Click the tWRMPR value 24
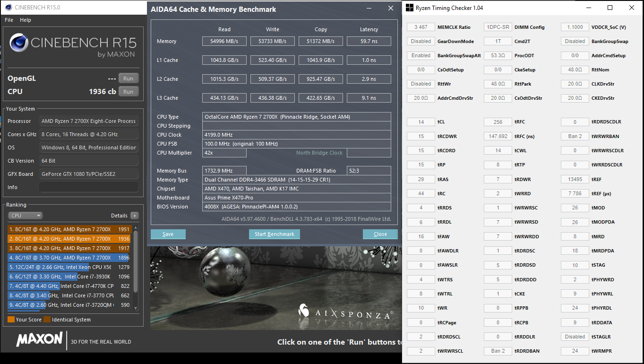 tap(575, 351)
